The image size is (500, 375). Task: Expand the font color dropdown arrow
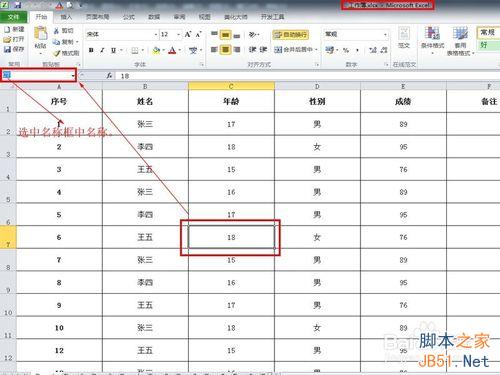pyautogui.click(x=180, y=50)
